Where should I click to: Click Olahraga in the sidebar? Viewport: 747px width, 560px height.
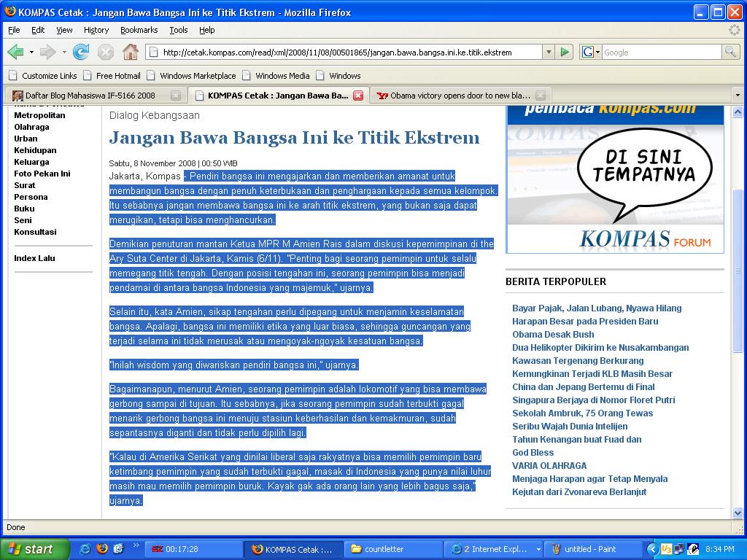(31, 127)
